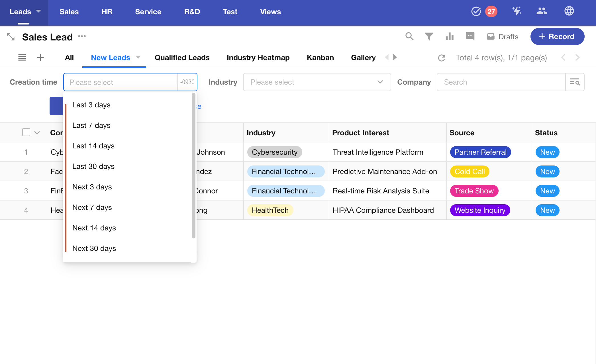Viewport: 596px width, 364px height.
Task: Open Drafts
Action: coord(503,36)
